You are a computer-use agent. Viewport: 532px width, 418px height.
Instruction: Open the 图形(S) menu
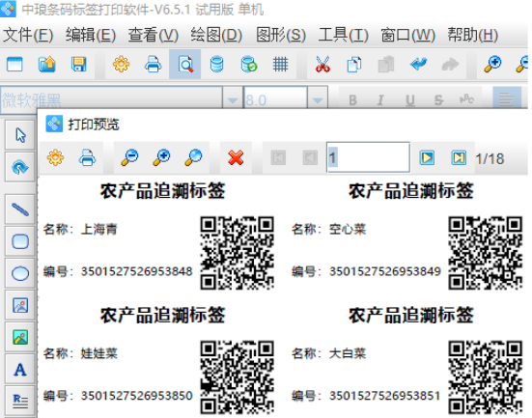[281, 35]
